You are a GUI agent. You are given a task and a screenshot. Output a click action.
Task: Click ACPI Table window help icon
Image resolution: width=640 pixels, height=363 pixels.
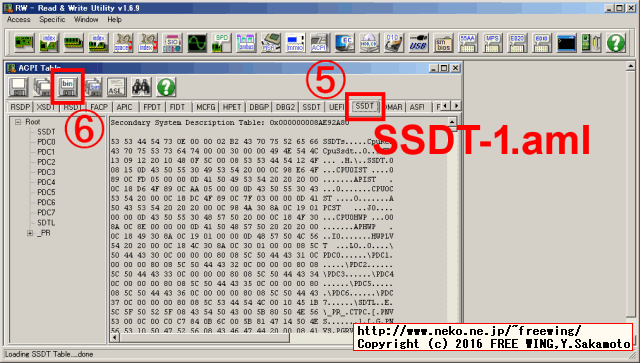point(166,87)
